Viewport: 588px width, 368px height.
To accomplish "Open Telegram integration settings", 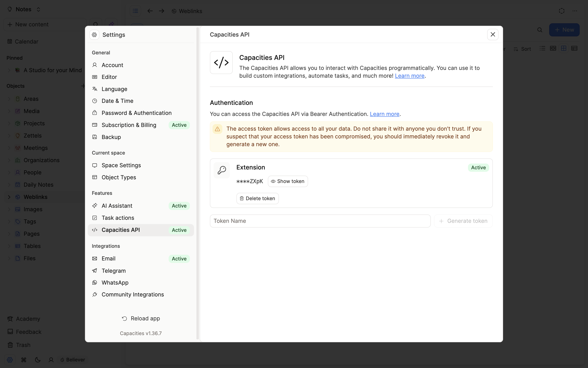I will coord(141,271).
